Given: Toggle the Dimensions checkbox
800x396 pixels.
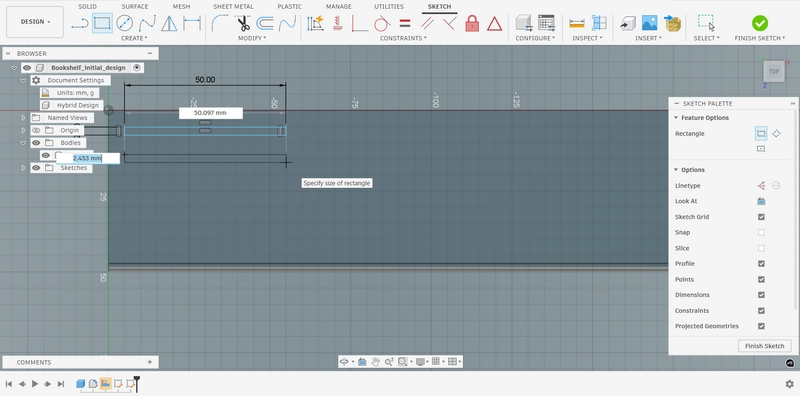Looking at the screenshot, I should point(761,295).
